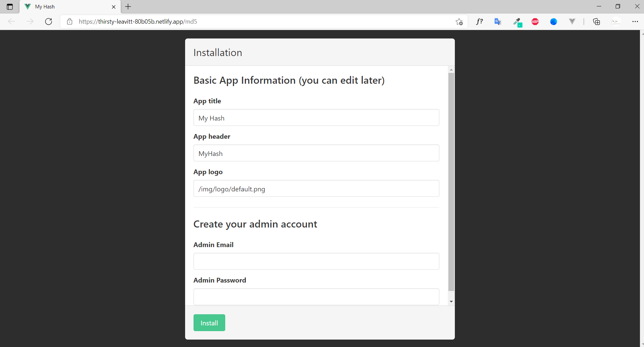Focus the App header text box
The image size is (644, 347).
[x=316, y=153]
